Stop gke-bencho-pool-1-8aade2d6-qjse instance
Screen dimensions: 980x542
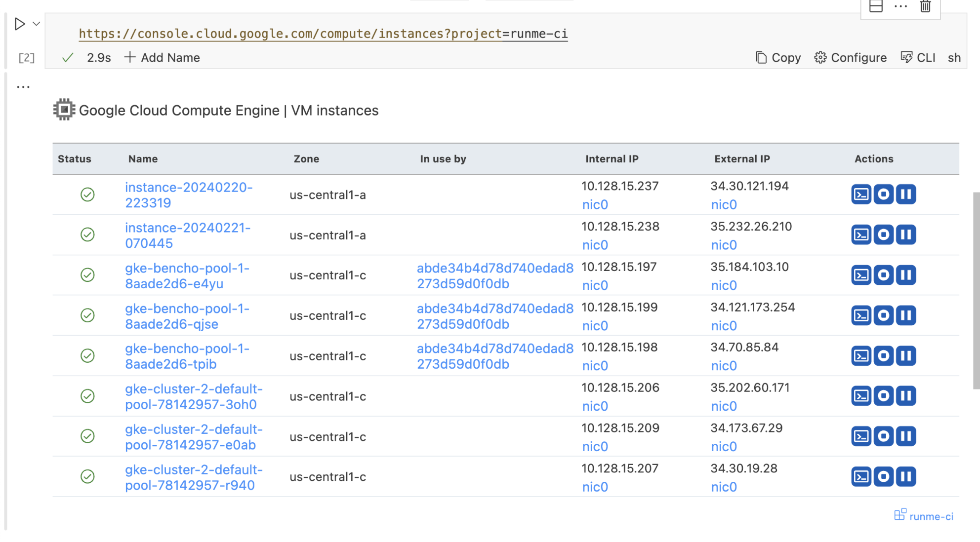883,315
